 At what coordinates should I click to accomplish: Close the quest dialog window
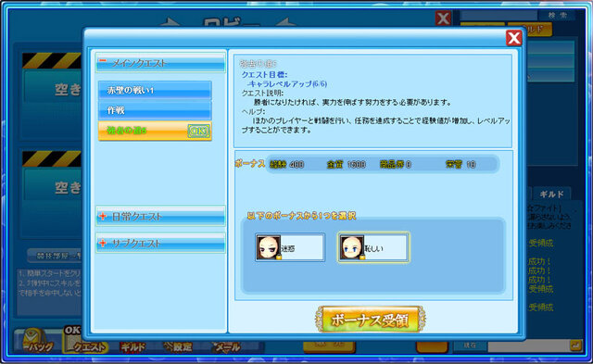[514, 38]
